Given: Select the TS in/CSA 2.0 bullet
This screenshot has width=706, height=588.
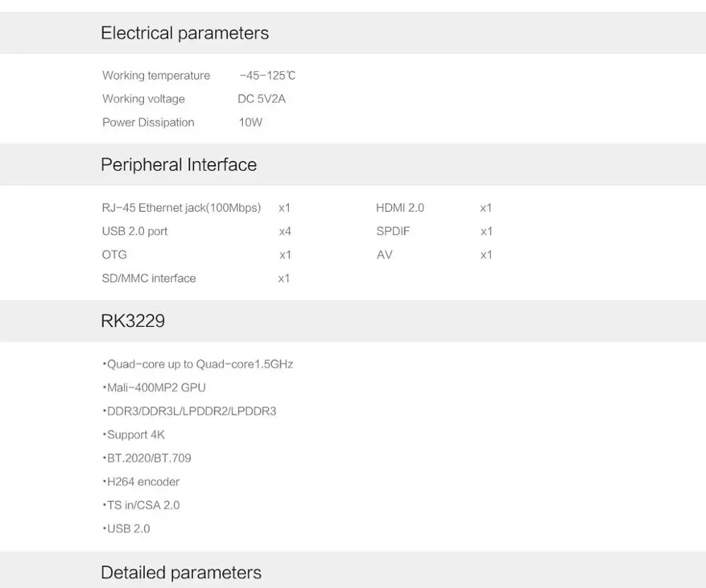Looking at the screenshot, I should [141, 505].
